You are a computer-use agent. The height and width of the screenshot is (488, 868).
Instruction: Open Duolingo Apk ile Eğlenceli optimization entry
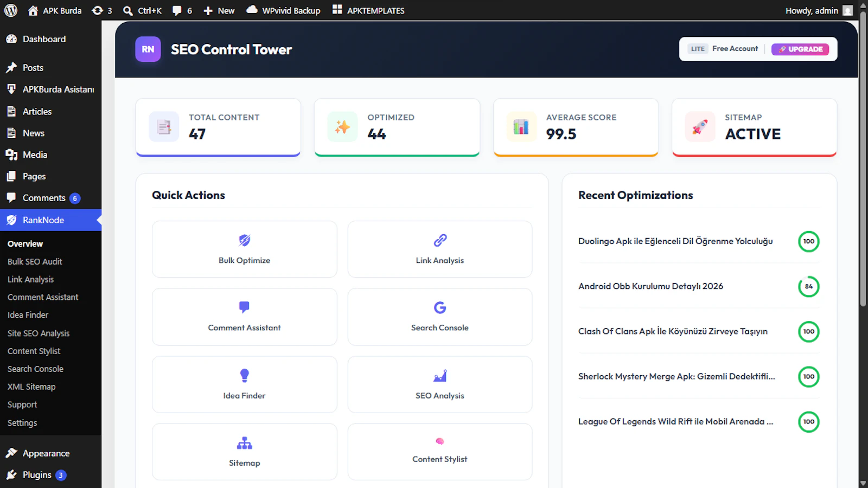click(675, 241)
